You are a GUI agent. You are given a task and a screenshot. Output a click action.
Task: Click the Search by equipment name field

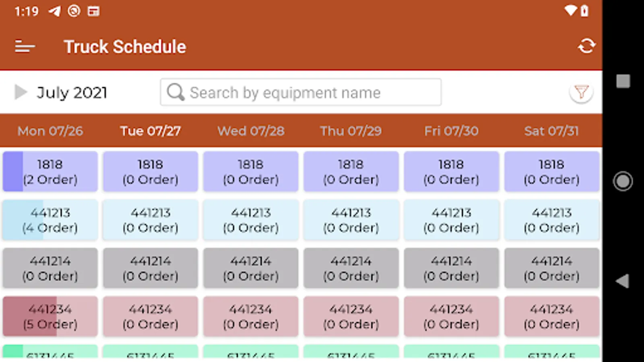301,92
